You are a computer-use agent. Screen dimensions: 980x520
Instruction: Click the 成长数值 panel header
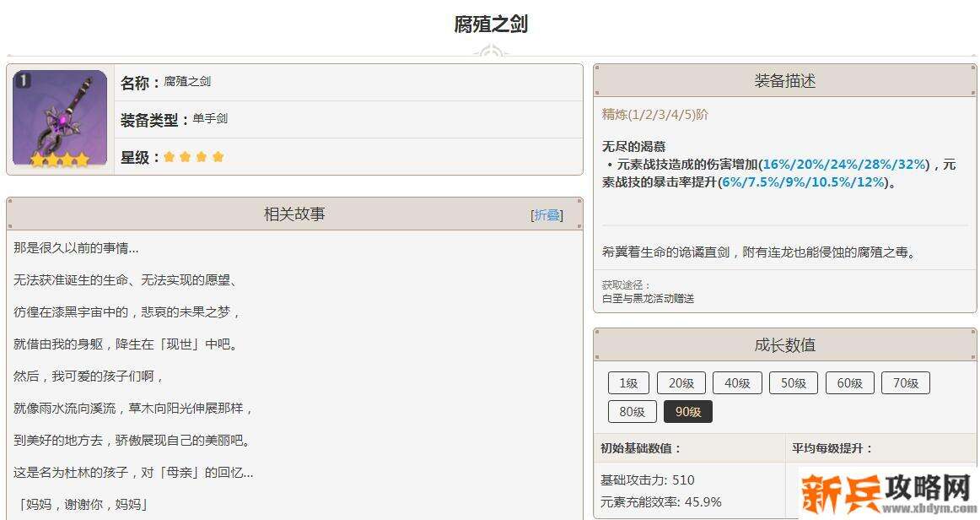point(784,345)
